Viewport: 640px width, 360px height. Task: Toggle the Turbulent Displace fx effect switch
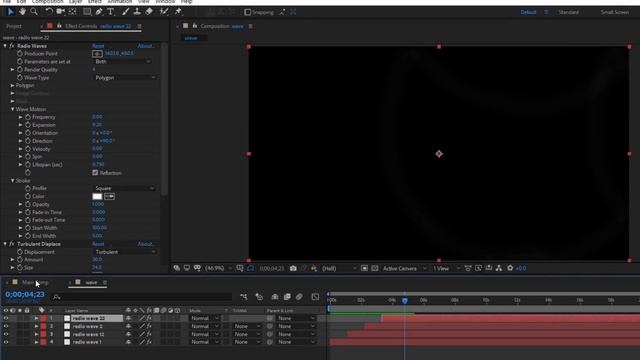coord(12,244)
